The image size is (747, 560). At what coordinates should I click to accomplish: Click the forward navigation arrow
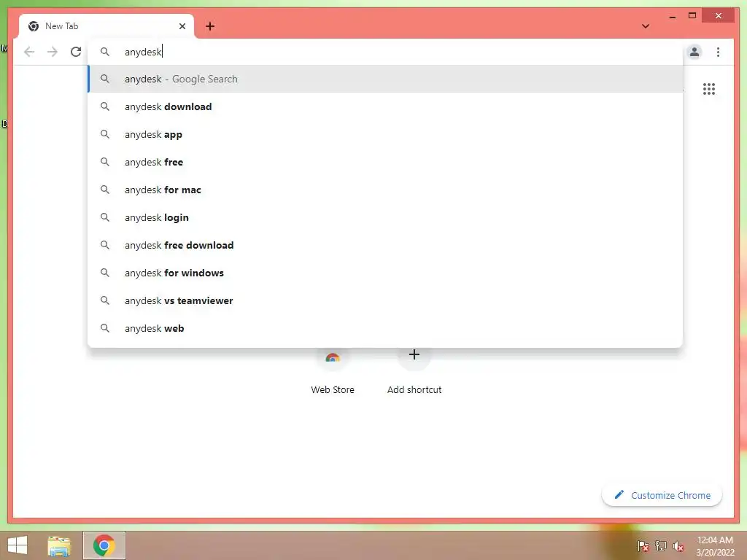53,52
